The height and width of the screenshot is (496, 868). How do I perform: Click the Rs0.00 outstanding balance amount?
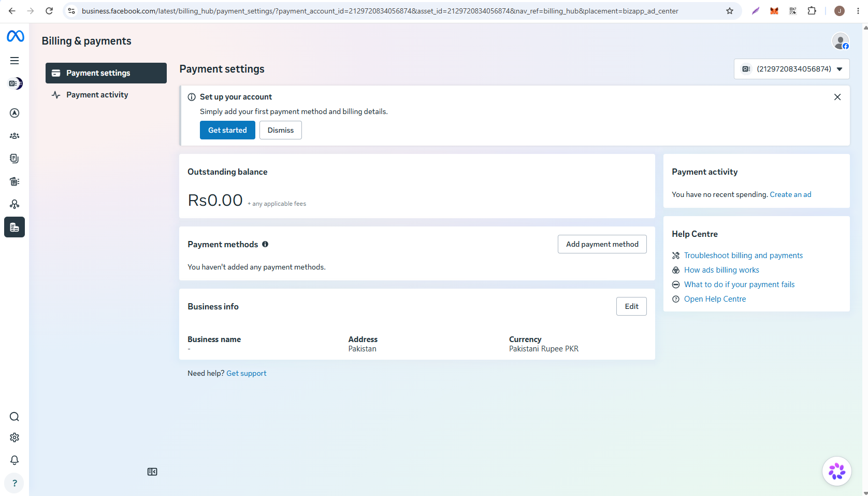(215, 200)
